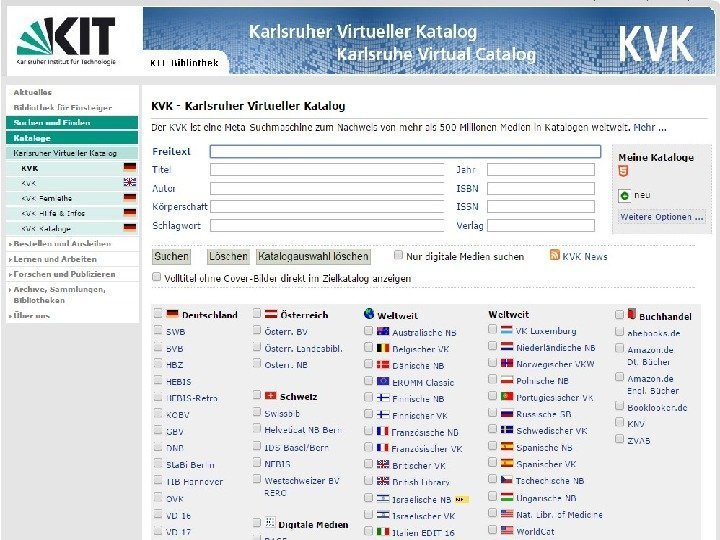
Task: Click the Luxembourg flag icon
Action: [506, 330]
